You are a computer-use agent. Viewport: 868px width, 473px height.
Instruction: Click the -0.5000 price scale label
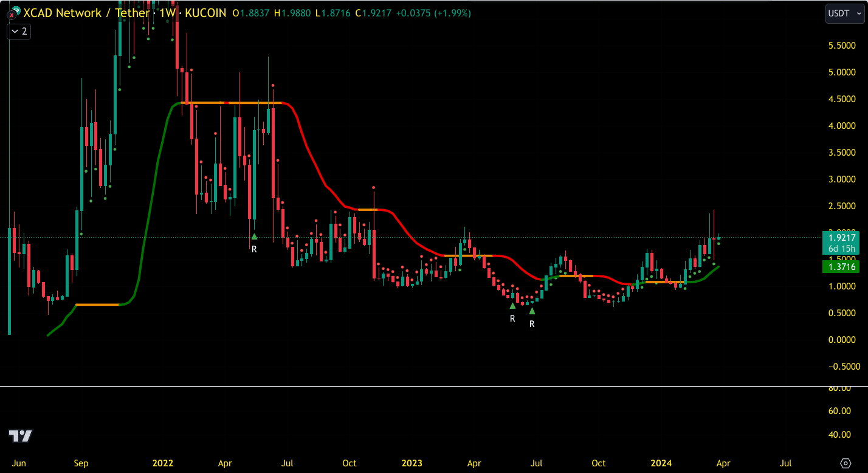click(x=844, y=367)
